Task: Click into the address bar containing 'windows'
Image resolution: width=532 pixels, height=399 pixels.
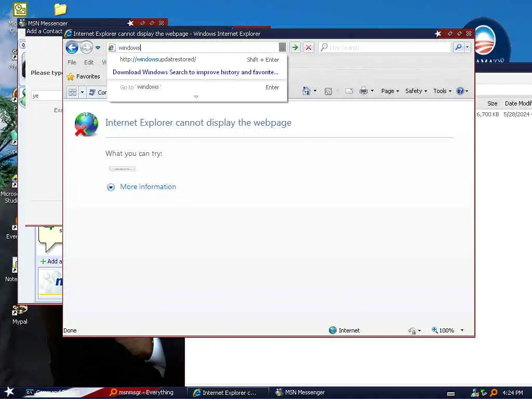Action: (197, 47)
